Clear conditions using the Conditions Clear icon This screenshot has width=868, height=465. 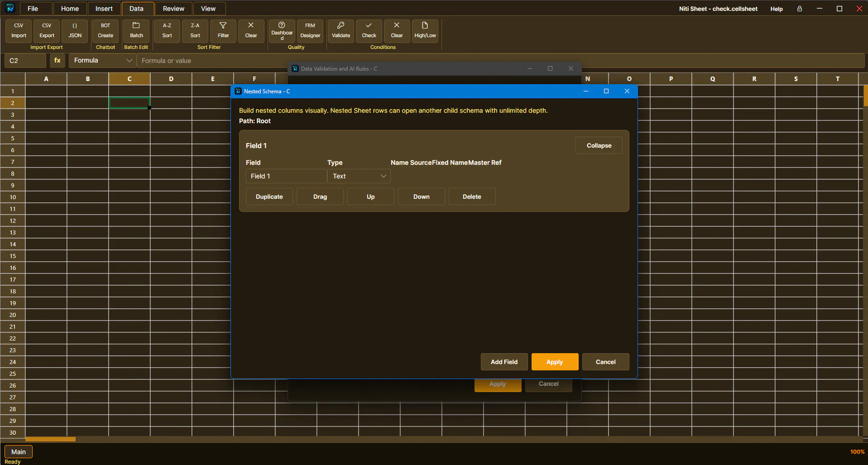[397, 31]
